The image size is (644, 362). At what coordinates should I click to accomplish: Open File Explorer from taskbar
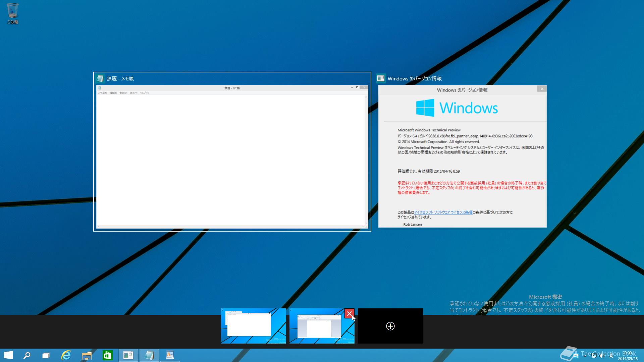[87, 355]
